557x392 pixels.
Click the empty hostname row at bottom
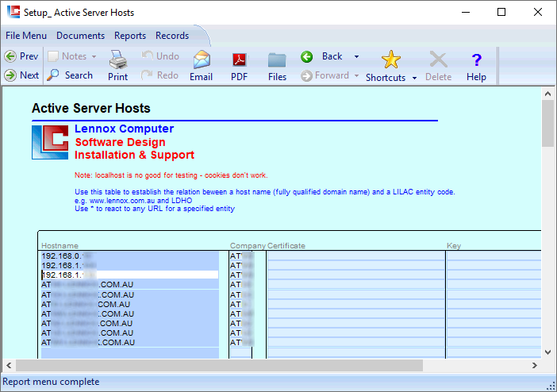point(130,352)
